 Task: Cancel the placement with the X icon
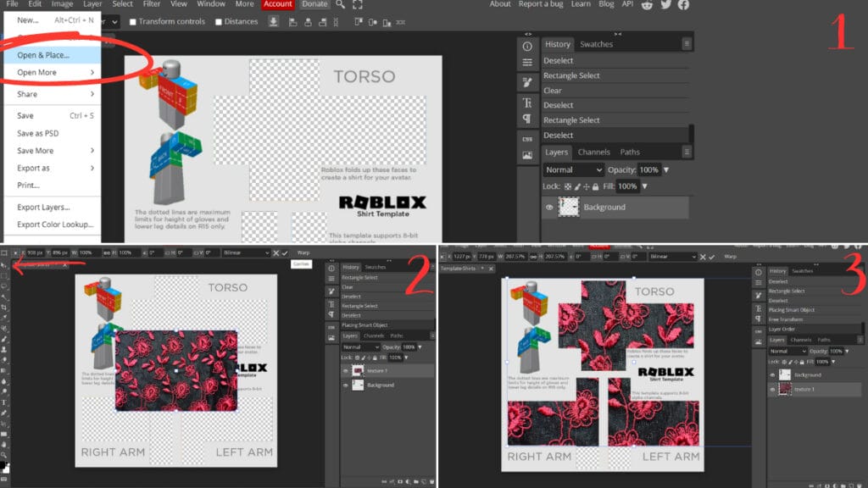point(275,253)
